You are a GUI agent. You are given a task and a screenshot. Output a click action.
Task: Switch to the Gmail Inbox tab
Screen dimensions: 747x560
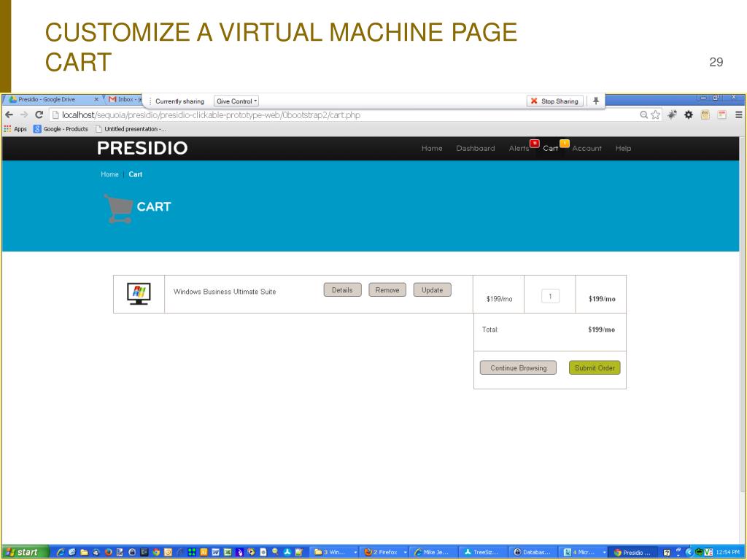125,99
